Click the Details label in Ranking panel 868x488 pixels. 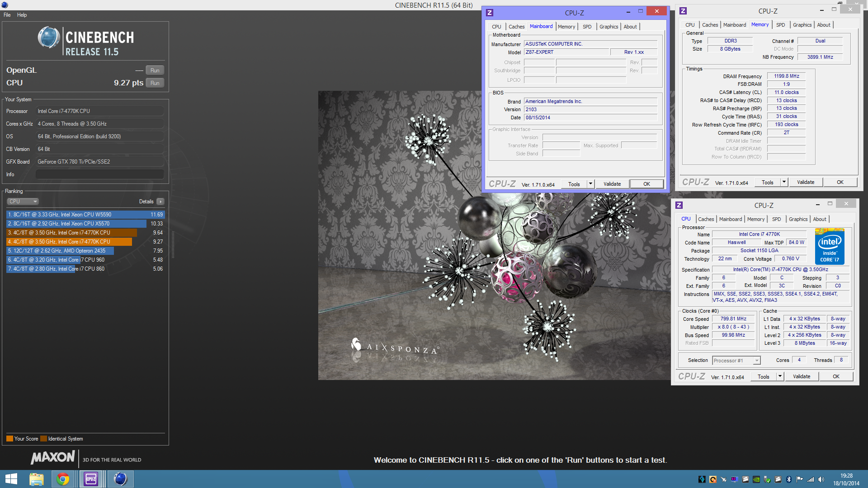coord(146,202)
